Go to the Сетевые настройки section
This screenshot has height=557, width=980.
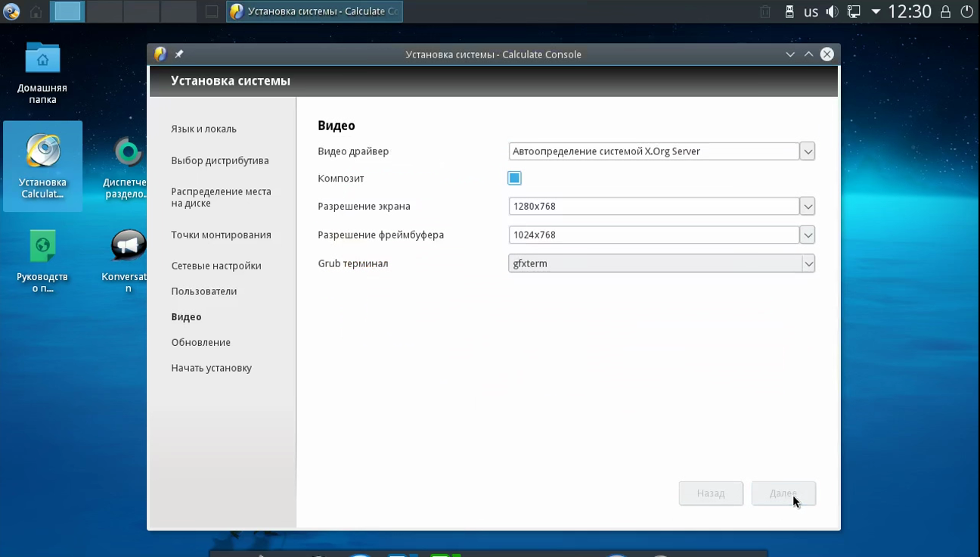pyautogui.click(x=216, y=266)
